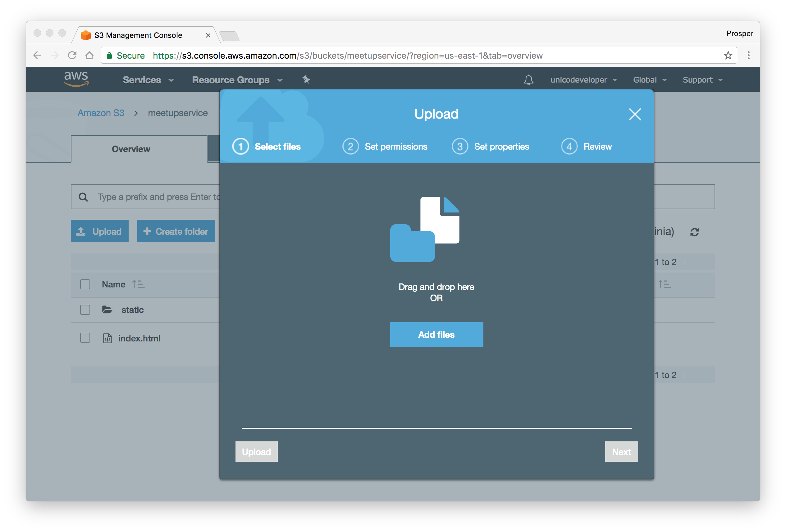
Task: Click the Upload button at the dialog bottom
Action: click(256, 452)
